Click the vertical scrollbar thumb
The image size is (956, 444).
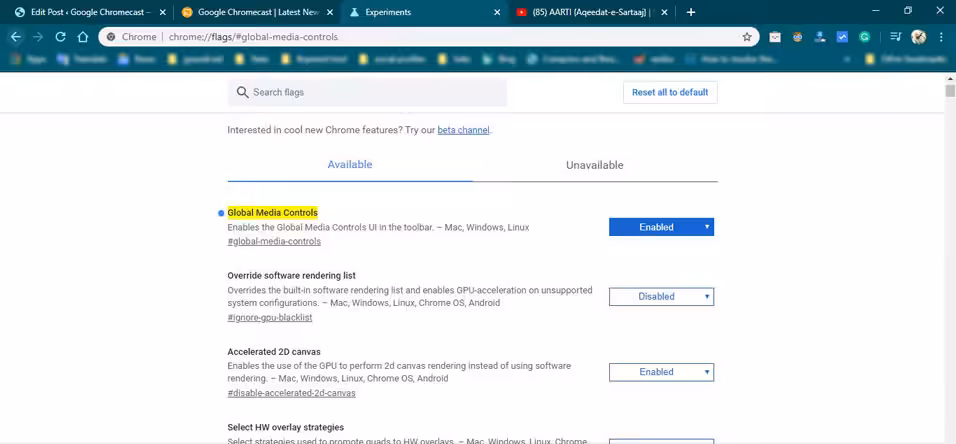tap(950, 91)
